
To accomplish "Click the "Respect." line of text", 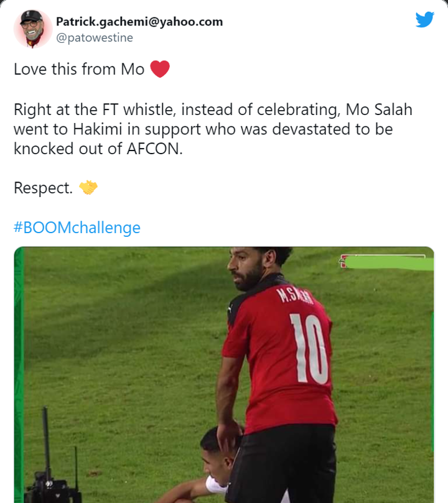I will (43, 188).
